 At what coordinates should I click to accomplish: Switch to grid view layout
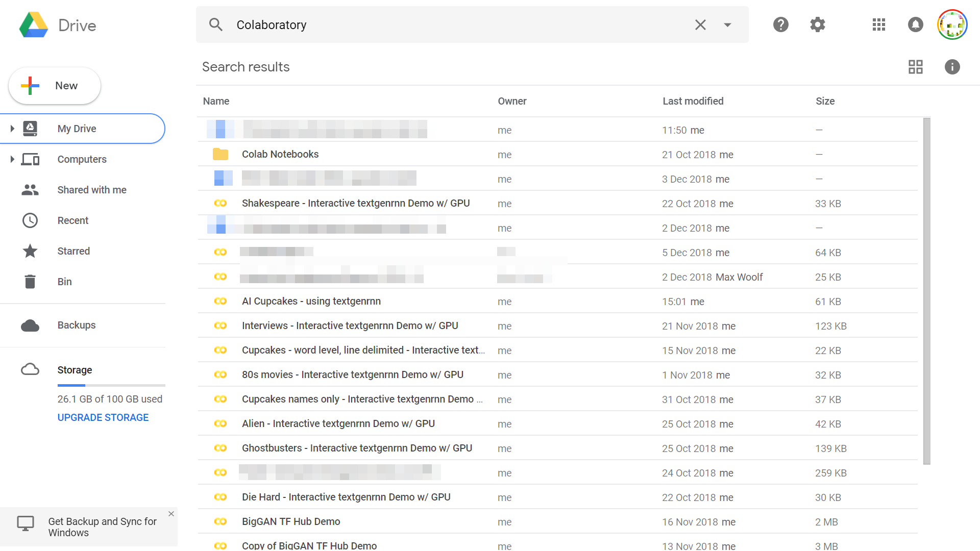[916, 67]
